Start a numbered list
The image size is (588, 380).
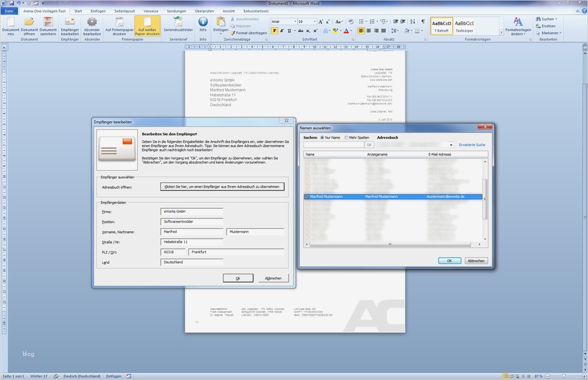coord(372,22)
